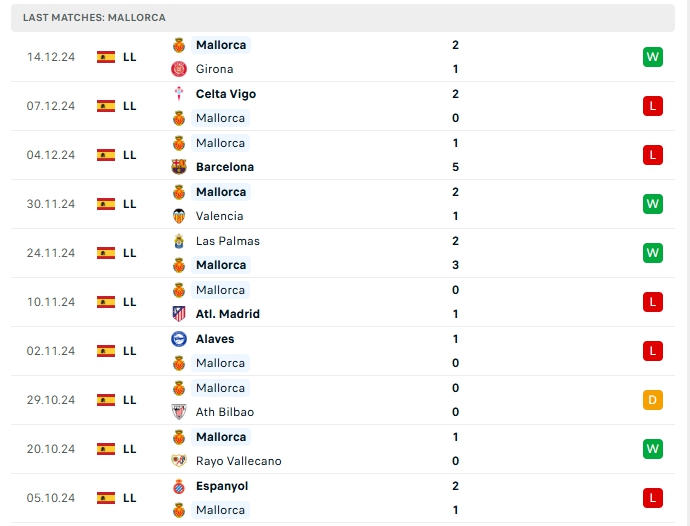Click the Espanyol club crest icon
The height and width of the screenshot is (526, 690).
[x=179, y=486]
